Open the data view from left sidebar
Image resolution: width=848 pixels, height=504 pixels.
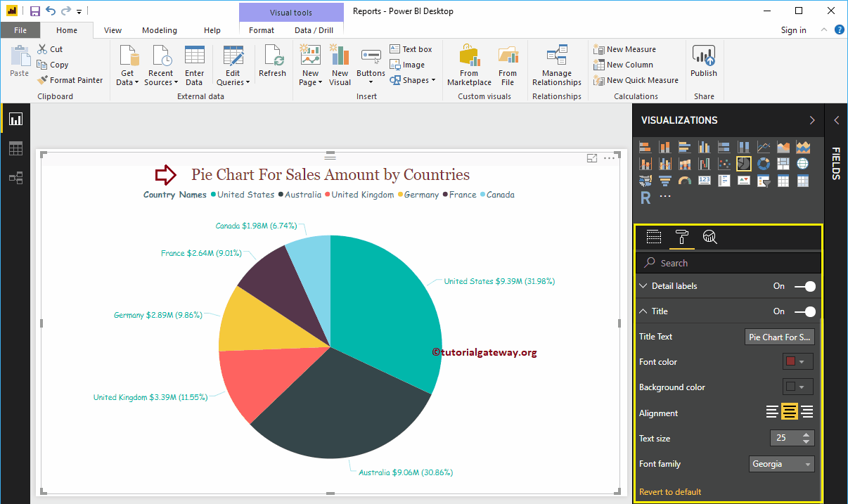coord(16,148)
